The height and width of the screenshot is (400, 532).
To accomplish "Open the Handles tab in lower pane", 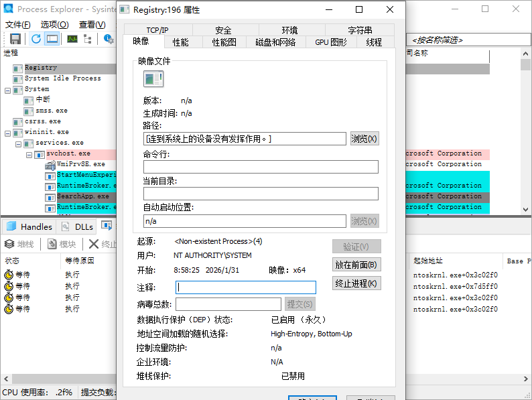I will click(29, 226).
